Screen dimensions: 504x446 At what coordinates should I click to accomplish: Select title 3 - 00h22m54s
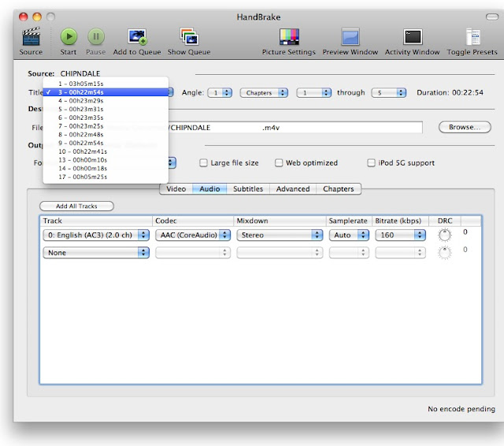pyautogui.click(x=106, y=92)
